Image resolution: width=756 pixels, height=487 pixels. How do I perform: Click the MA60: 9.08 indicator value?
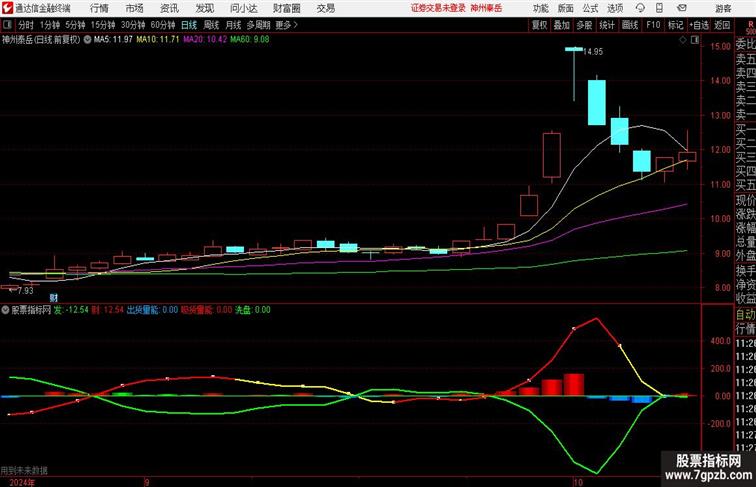[x=250, y=40]
